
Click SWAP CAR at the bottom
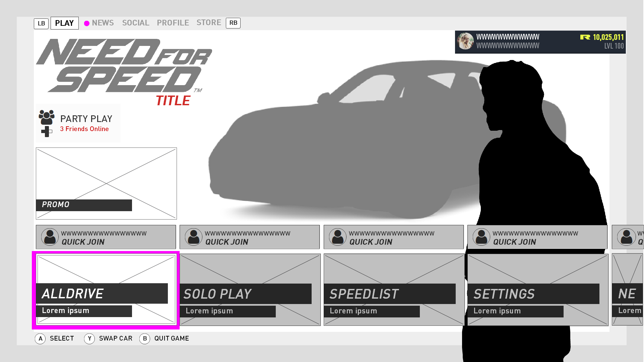click(115, 338)
